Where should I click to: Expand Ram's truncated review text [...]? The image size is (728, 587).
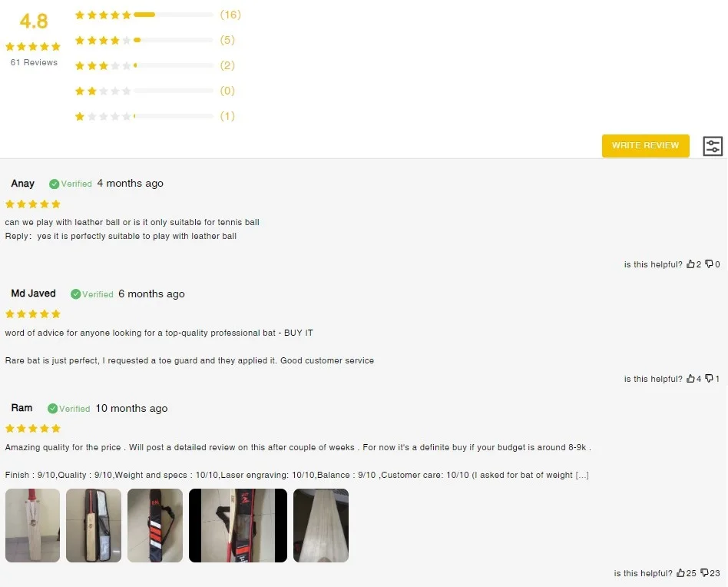[x=581, y=475]
